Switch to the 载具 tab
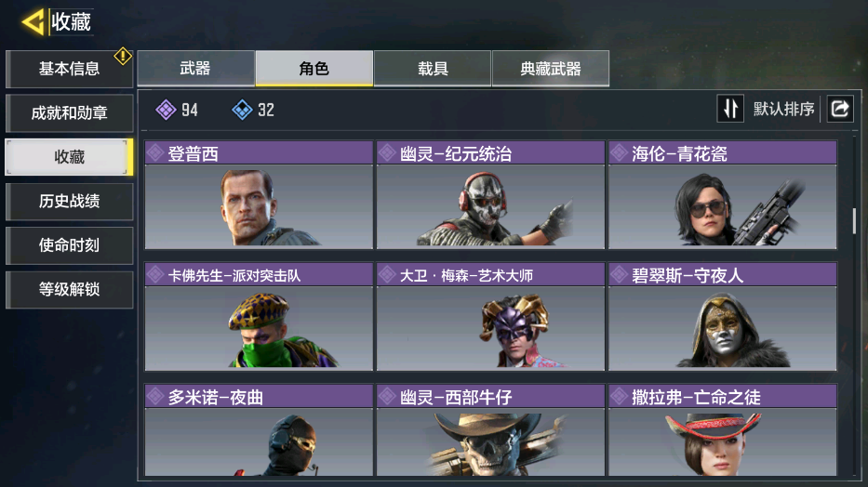The width and height of the screenshot is (868, 487). pos(433,69)
